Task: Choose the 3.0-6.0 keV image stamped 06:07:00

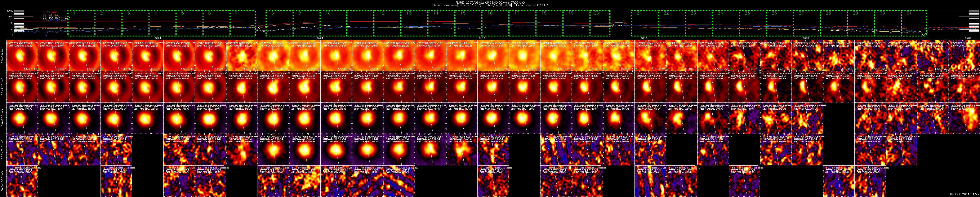Action: 305,56
